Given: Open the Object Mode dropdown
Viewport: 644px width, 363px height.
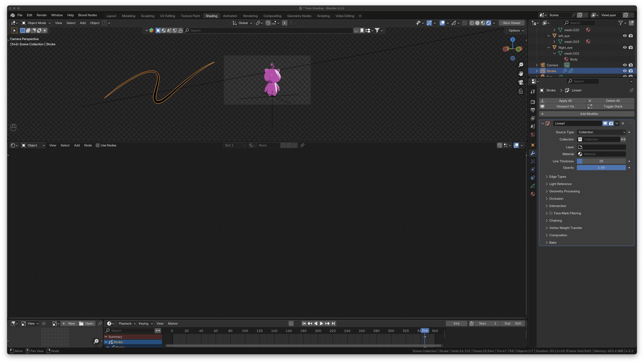Looking at the screenshot, I should point(36,23).
